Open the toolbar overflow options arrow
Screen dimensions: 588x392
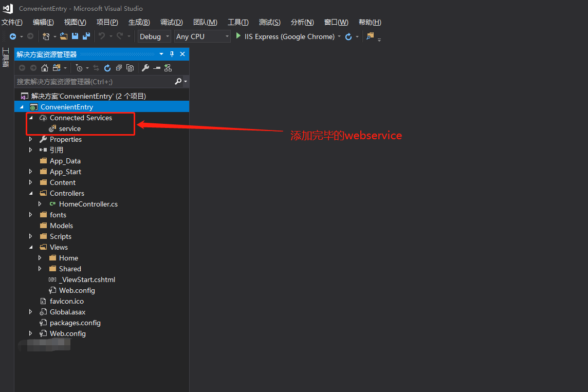click(x=379, y=40)
